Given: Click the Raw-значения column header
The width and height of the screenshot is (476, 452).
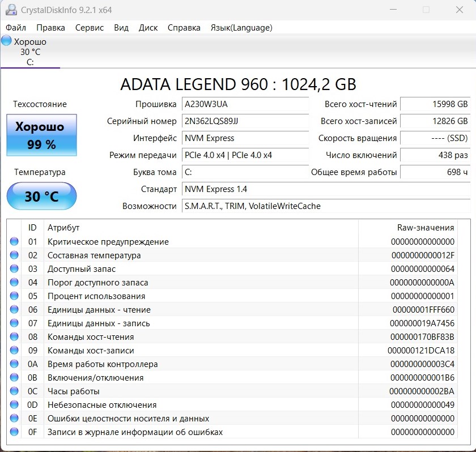Looking at the screenshot, I should tap(425, 228).
